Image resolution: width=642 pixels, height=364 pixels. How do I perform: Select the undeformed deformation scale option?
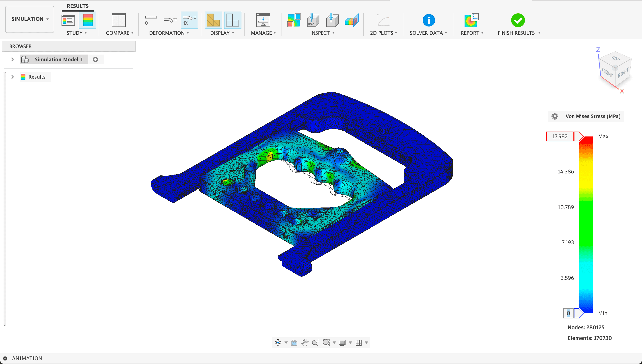tap(151, 20)
